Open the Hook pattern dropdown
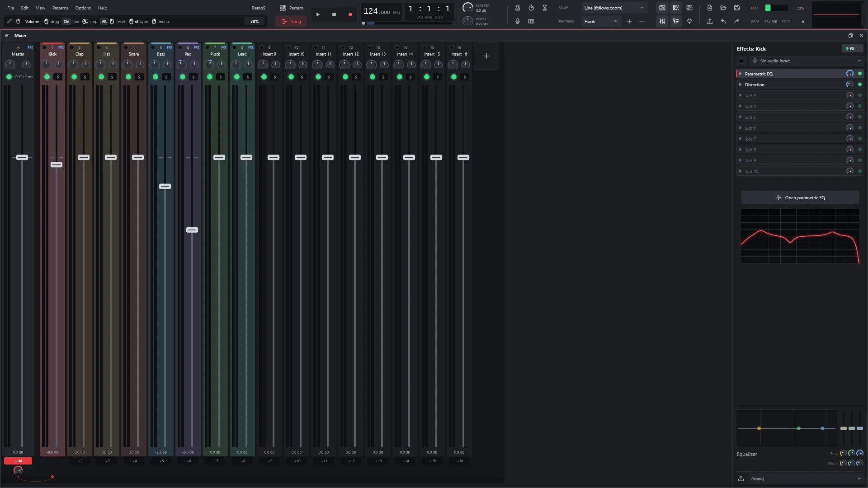868x488 pixels. click(x=601, y=21)
